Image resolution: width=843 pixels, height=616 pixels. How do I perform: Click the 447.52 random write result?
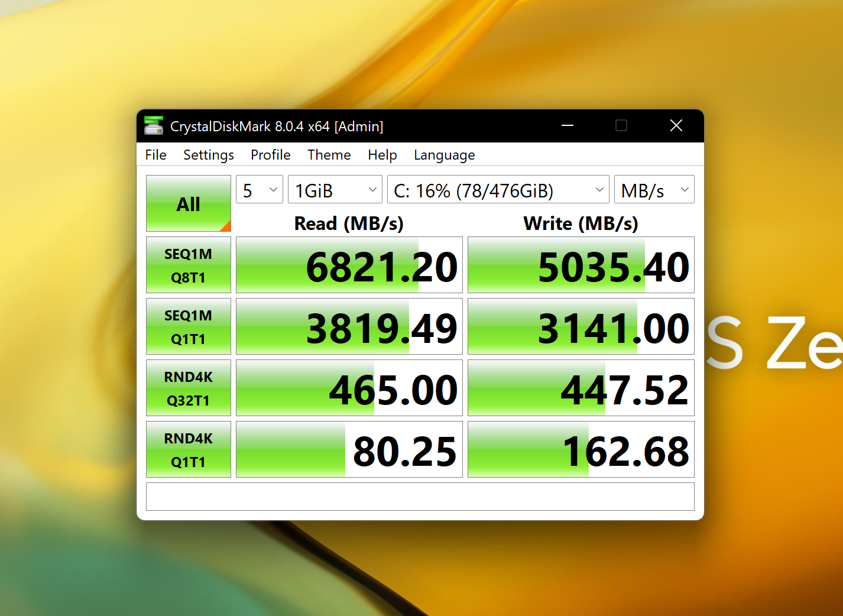point(581,388)
